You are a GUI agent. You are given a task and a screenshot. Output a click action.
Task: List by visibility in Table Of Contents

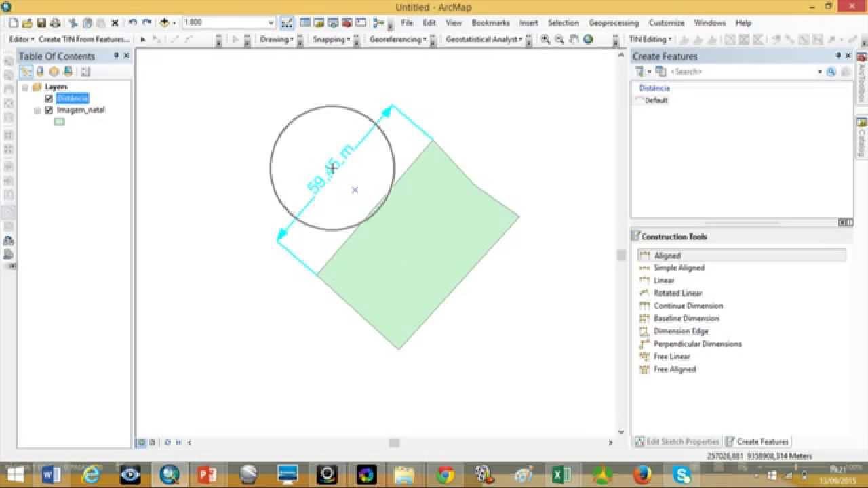point(54,71)
